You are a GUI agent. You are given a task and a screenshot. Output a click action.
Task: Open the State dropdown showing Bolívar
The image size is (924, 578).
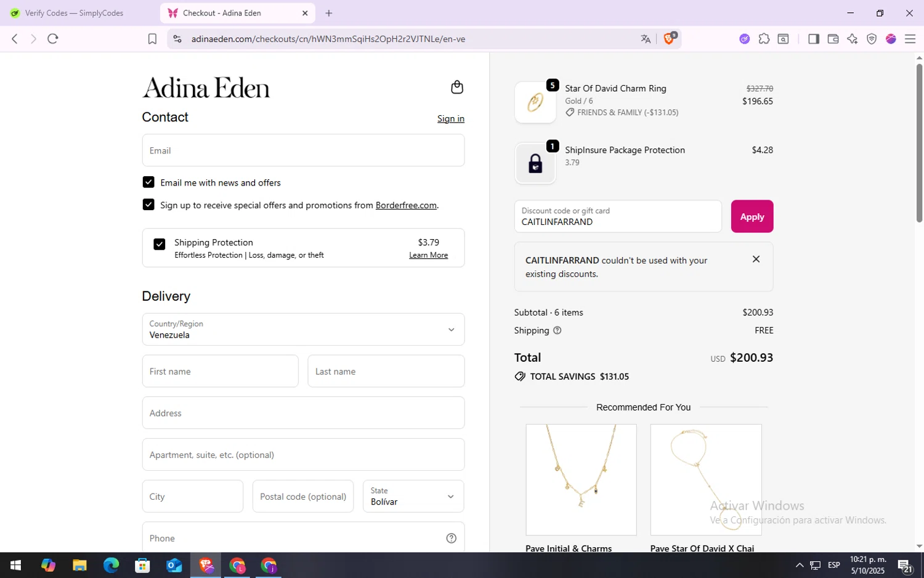(x=413, y=496)
